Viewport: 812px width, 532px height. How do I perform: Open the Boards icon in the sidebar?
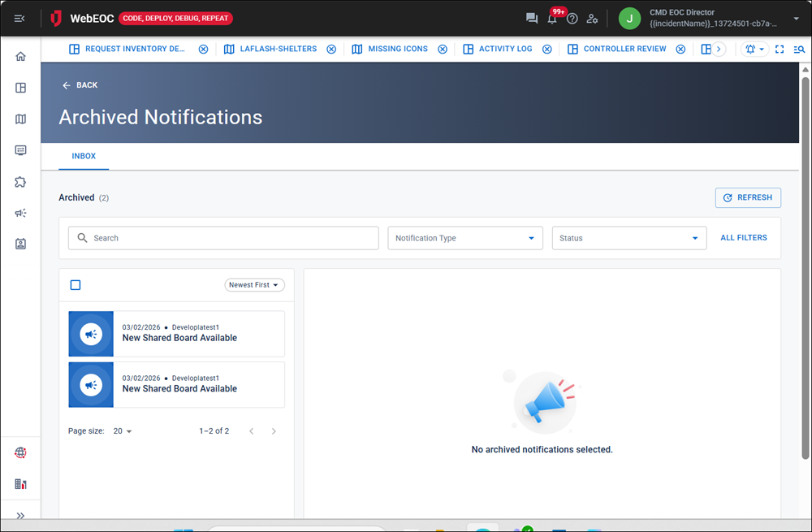click(x=20, y=88)
